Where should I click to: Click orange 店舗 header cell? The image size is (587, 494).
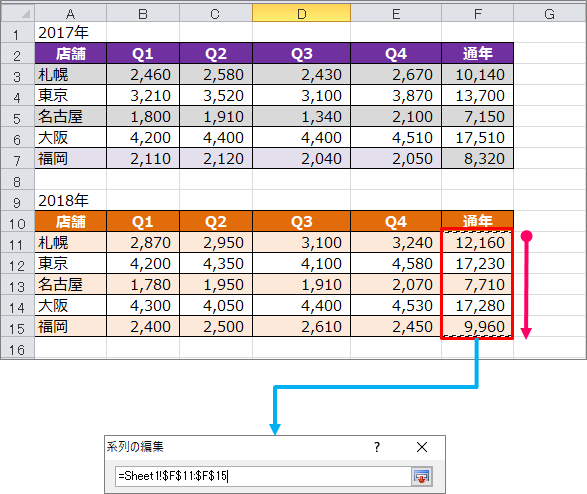pyautogui.click(x=70, y=221)
